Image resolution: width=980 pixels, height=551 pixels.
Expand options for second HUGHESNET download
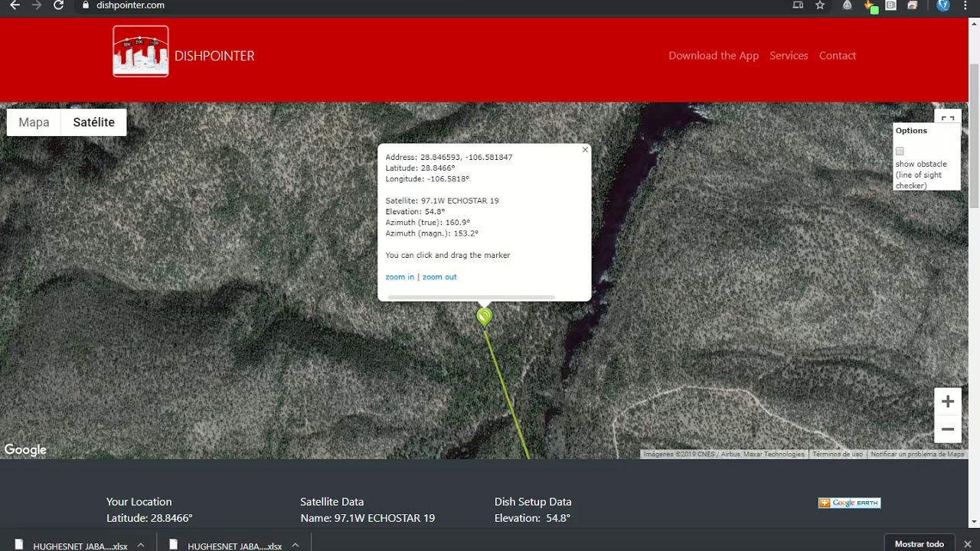coord(295,546)
